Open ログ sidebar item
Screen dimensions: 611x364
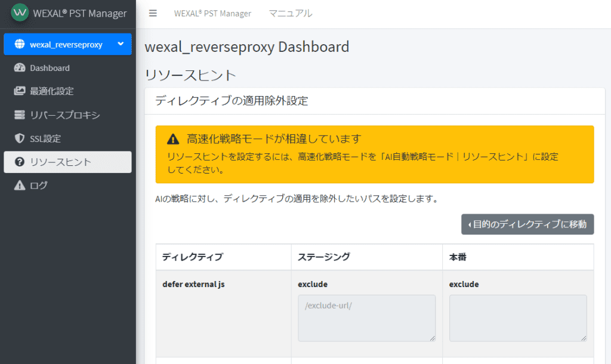click(x=67, y=186)
